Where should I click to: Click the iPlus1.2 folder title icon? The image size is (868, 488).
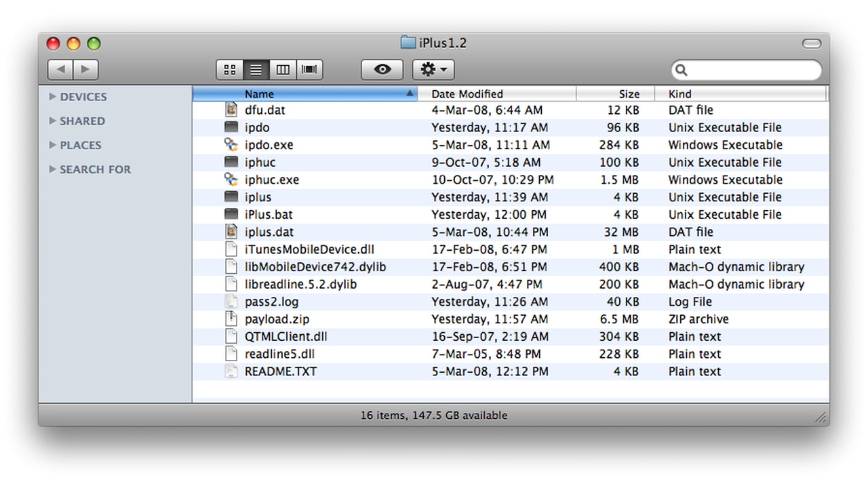[x=408, y=43]
